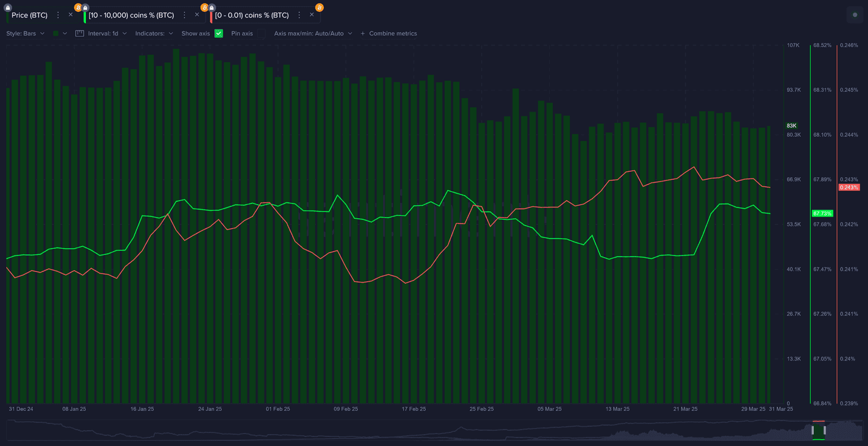The height and width of the screenshot is (446, 868).
Task: Click Bitcoin badge on [0 - 0.01) coins tab
Action: pyautogui.click(x=319, y=7)
